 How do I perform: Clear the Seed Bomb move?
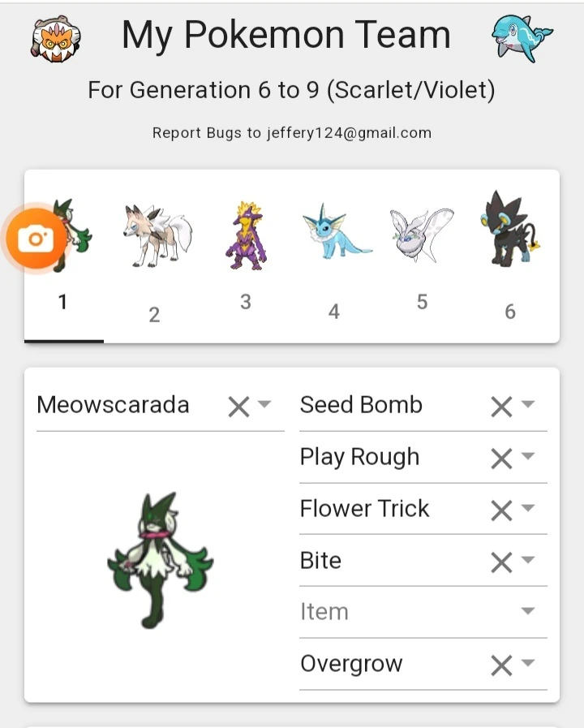503,405
